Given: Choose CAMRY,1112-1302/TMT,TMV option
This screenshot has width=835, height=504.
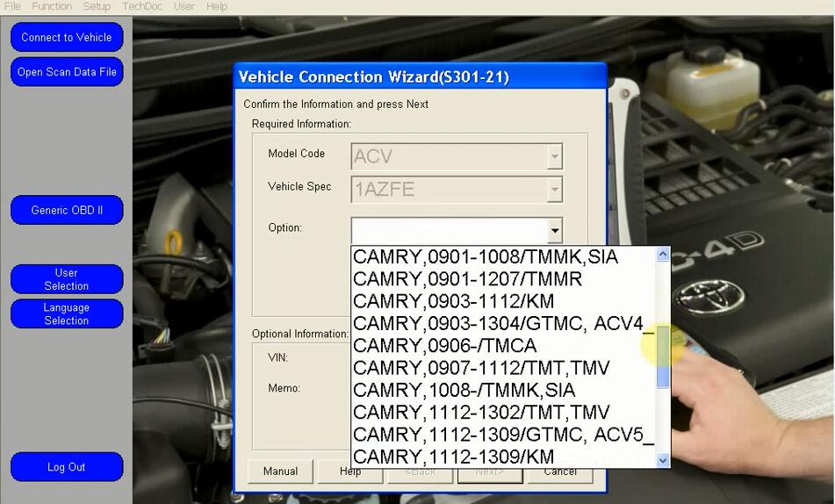Looking at the screenshot, I should [503, 413].
